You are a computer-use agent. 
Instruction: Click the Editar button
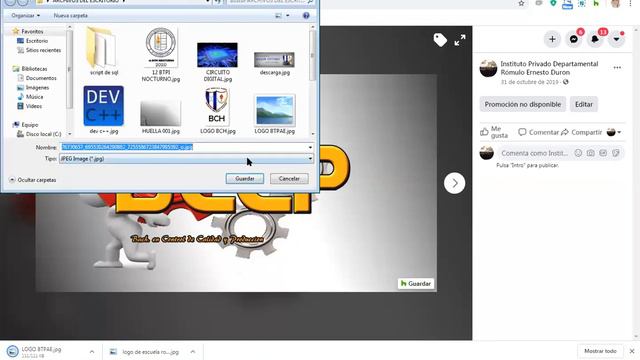pyautogui.click(x=584, y=104)
